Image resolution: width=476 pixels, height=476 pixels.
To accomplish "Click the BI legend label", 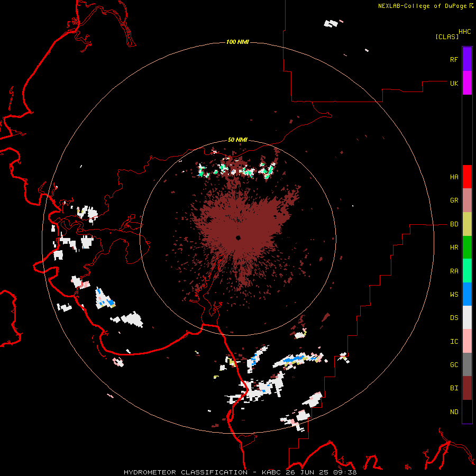I will click(454, 388).
